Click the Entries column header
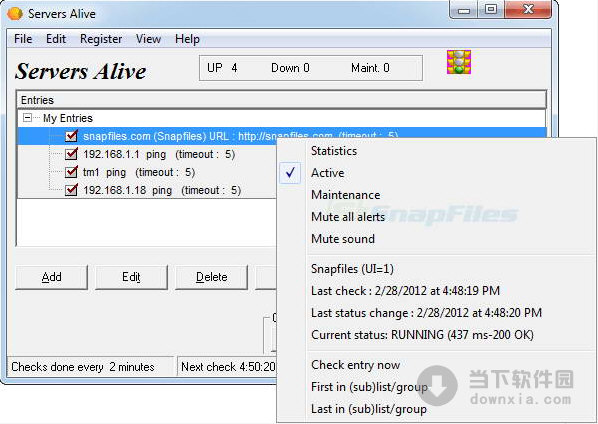Image resolution: width=598 pixels, height=424 pixels. [281, 100]
